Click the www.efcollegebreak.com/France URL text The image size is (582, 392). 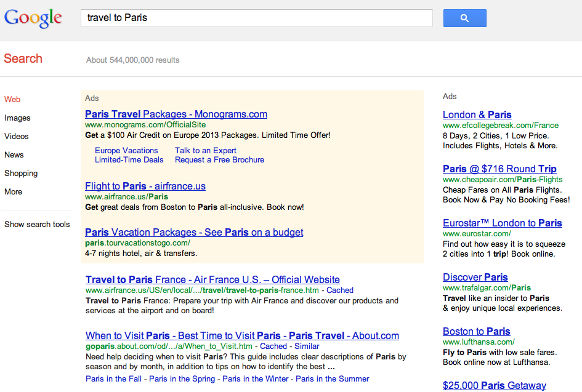pyautogui.click(x=501, y=126)
